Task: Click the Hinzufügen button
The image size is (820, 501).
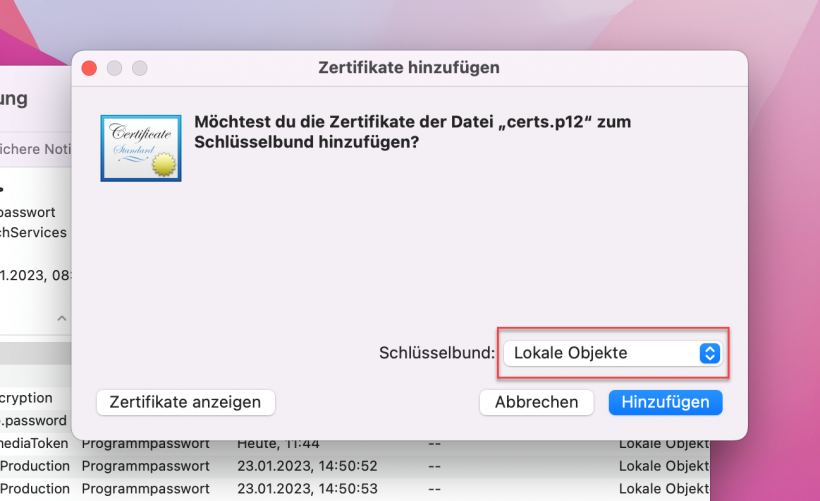Action: click(x=665, y=402)
